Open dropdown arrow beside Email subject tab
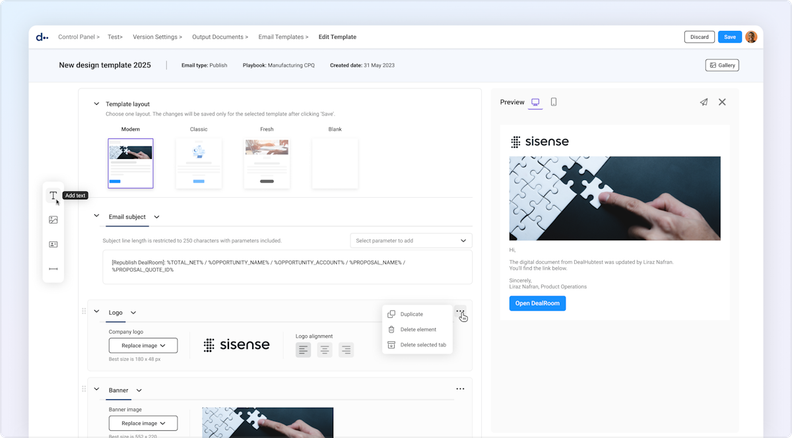 tap(157, 217)
